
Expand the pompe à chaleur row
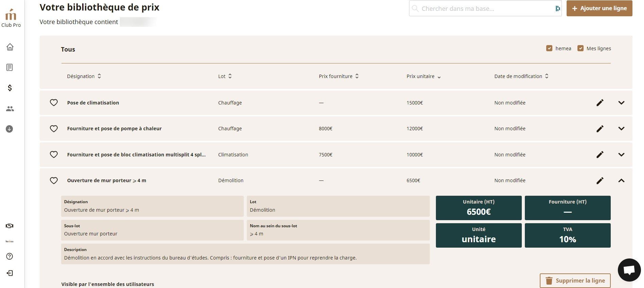pos(621,129)
